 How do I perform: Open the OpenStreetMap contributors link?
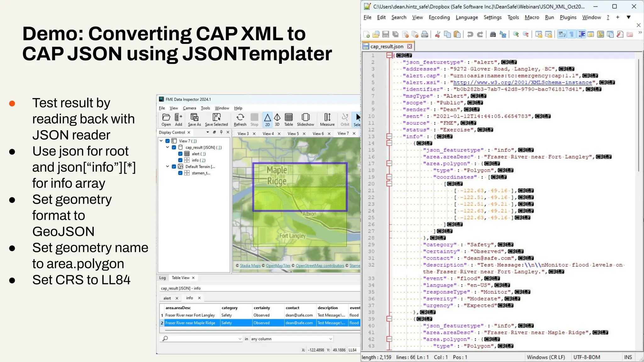pyautogui.click(x=320, y=266)
